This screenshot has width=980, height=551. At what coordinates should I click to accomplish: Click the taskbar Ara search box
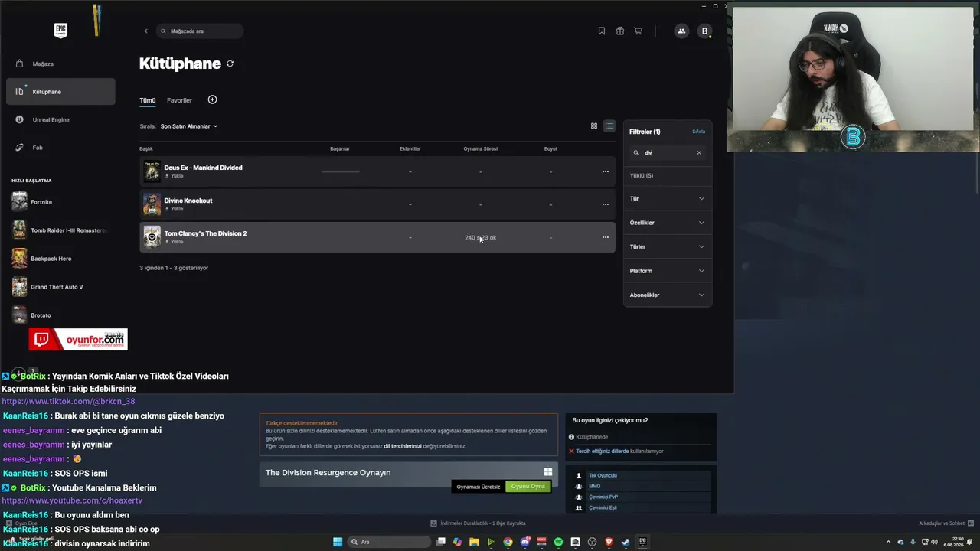point(389,542)
